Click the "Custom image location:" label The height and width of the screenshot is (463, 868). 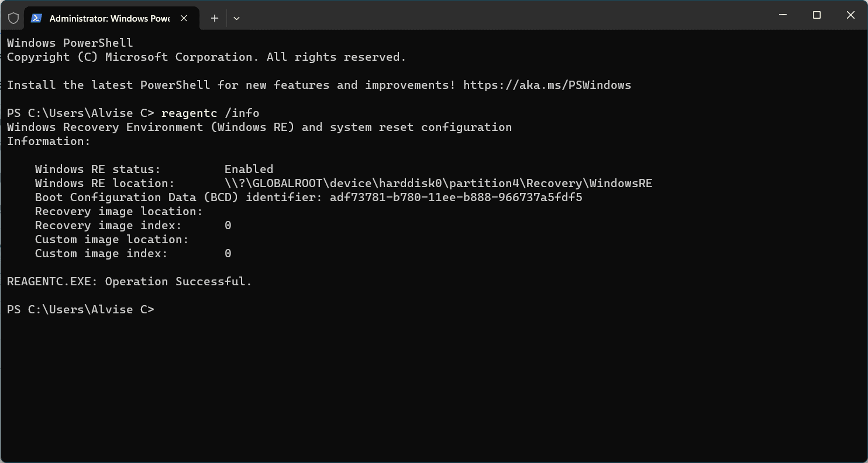click(112, 240)
